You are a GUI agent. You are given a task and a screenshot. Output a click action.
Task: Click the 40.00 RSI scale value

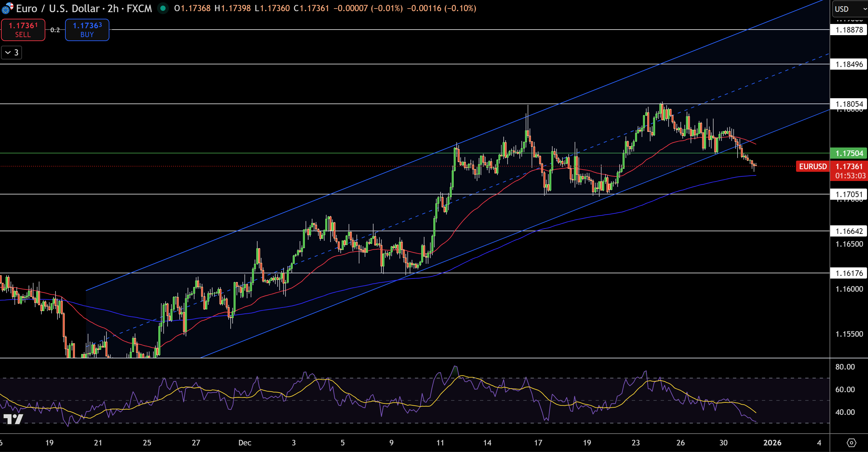pyautogui.click(x=845, y=412)
